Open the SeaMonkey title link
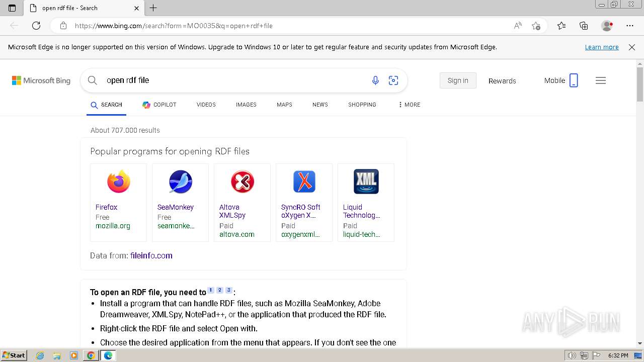644x362 pixels. coord(176,207)
